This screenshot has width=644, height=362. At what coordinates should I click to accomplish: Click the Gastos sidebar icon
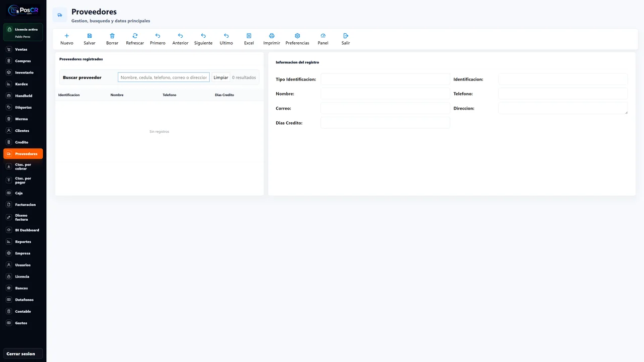click(9, 323)
